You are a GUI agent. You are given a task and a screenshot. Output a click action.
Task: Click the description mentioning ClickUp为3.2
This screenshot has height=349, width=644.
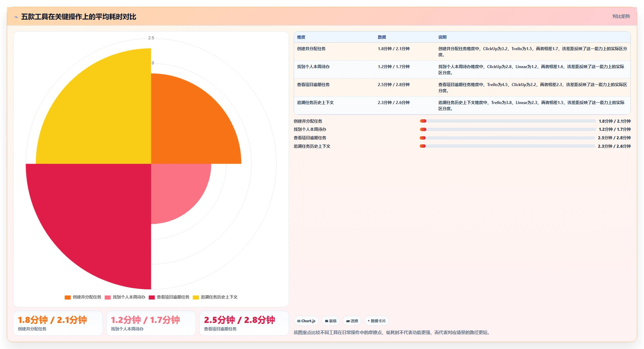[533, 52]
